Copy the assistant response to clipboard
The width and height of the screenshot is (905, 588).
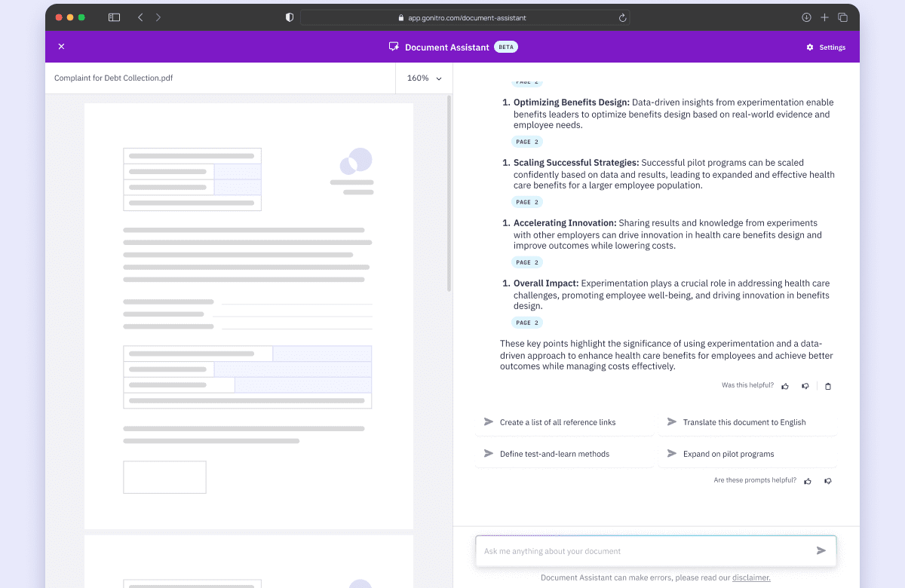point(828,386)
